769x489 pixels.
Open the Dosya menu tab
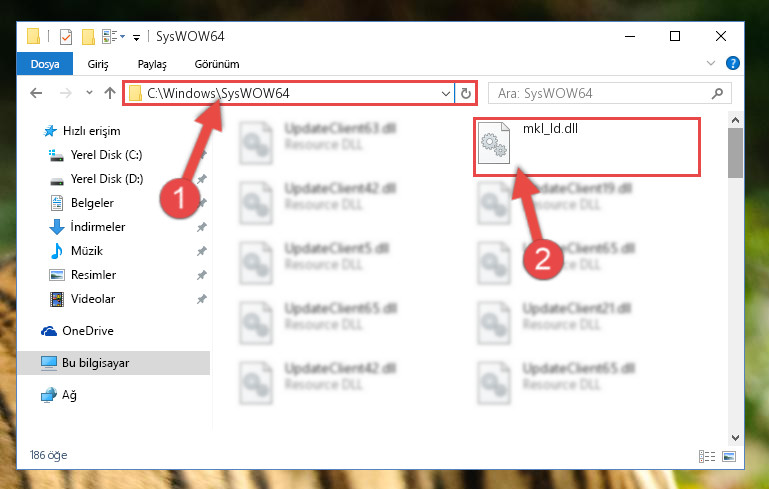(x=45, y=64)
